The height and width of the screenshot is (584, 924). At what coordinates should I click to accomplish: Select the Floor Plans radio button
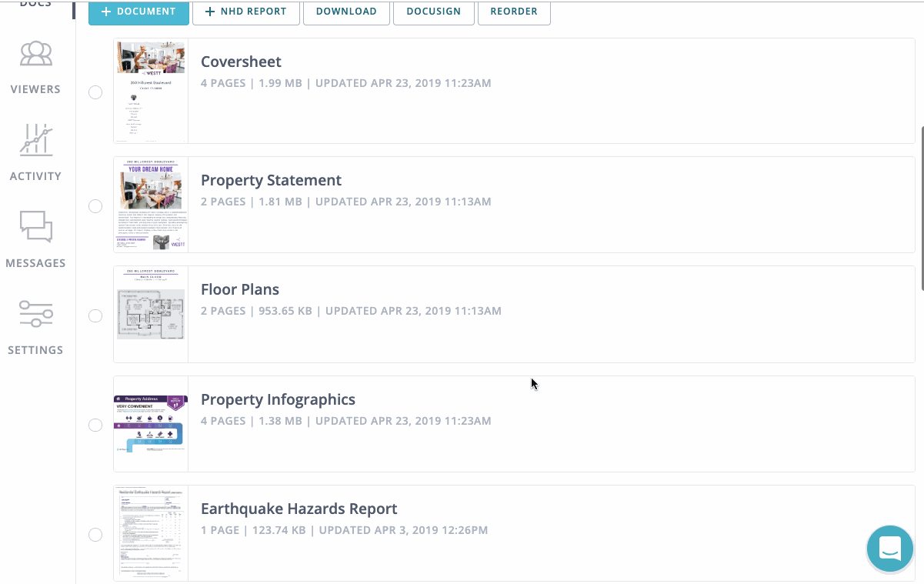(95, 315)
